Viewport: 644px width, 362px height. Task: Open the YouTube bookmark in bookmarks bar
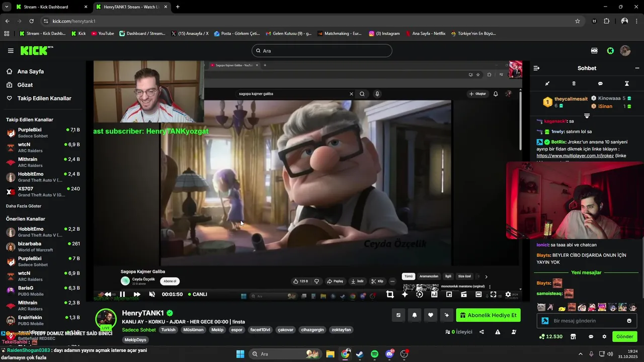[x=103, y=34]
